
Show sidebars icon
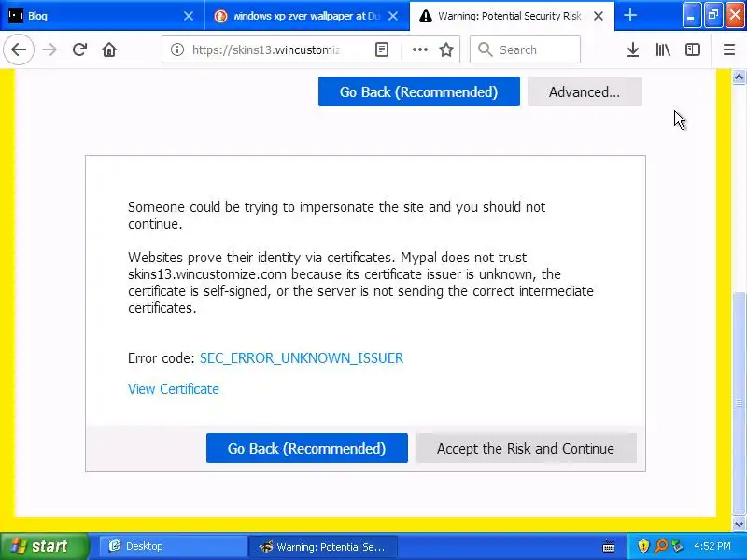coord(693,49)
